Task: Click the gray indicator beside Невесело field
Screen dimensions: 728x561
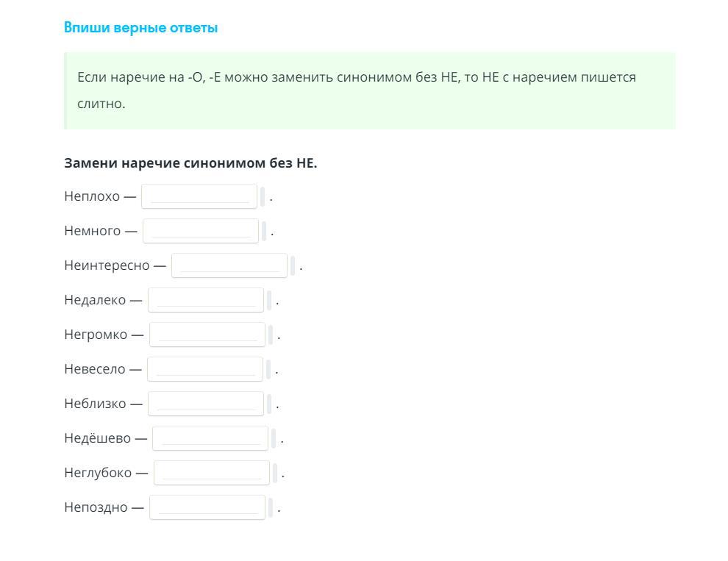Action: [268, 369]
